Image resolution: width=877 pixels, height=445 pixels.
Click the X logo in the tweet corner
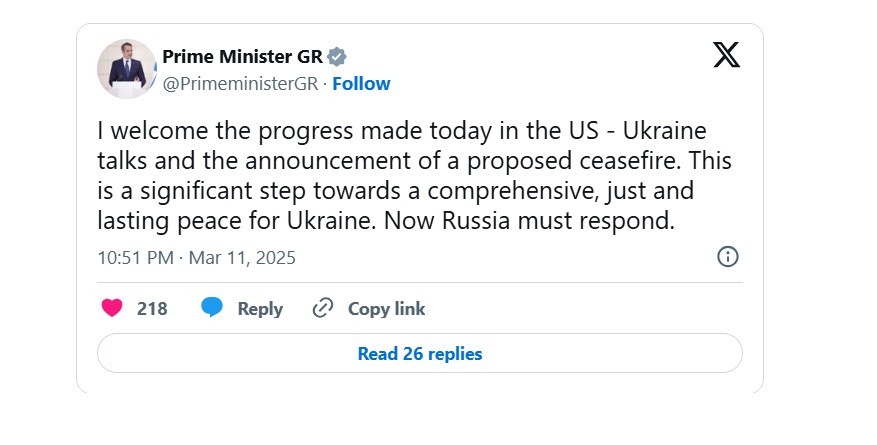coord(727,54)
